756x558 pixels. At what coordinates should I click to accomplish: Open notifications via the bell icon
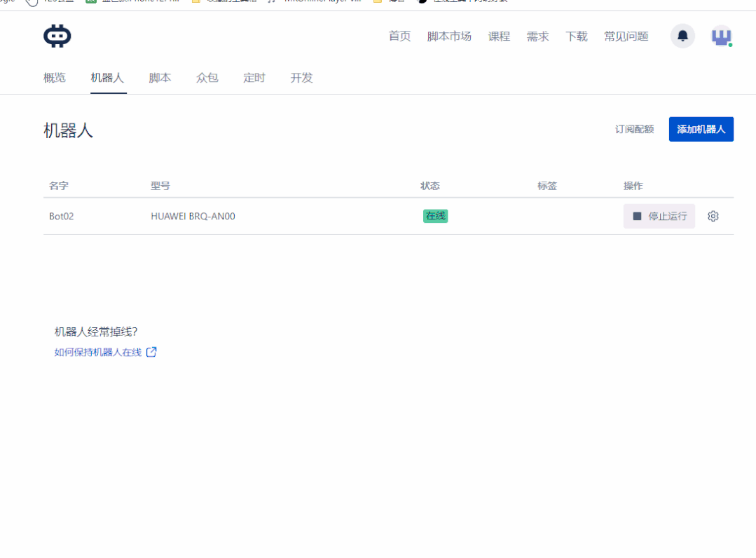tap(682, 36)
